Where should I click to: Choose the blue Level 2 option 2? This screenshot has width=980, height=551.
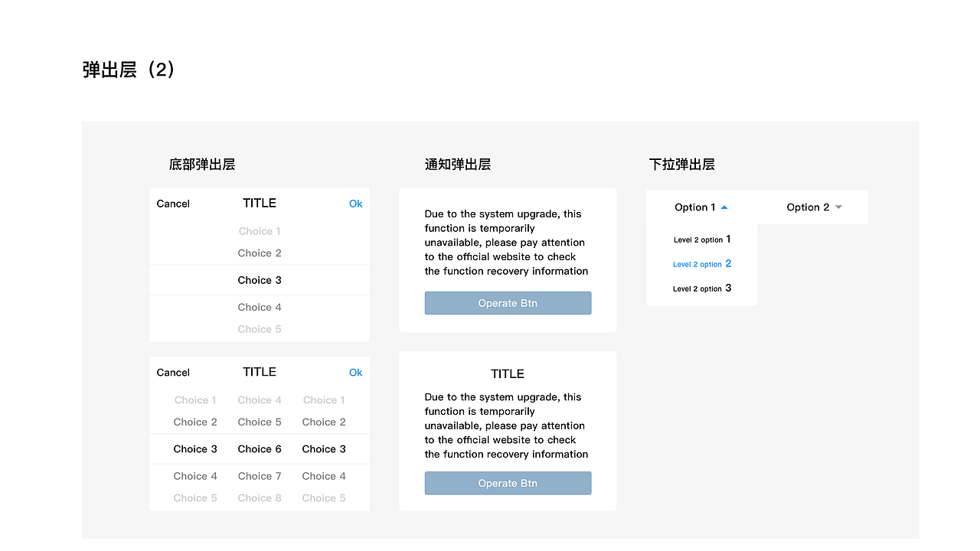[x=702, y=264]
